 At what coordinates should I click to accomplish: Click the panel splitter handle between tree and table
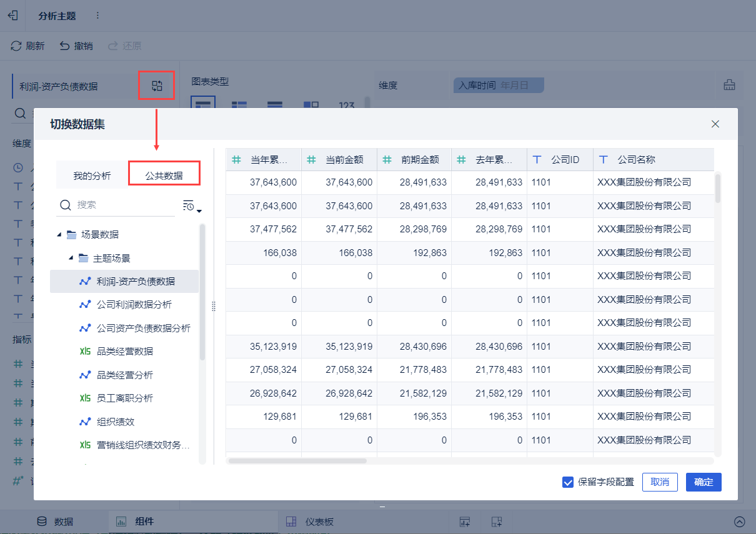click(213, 306)
